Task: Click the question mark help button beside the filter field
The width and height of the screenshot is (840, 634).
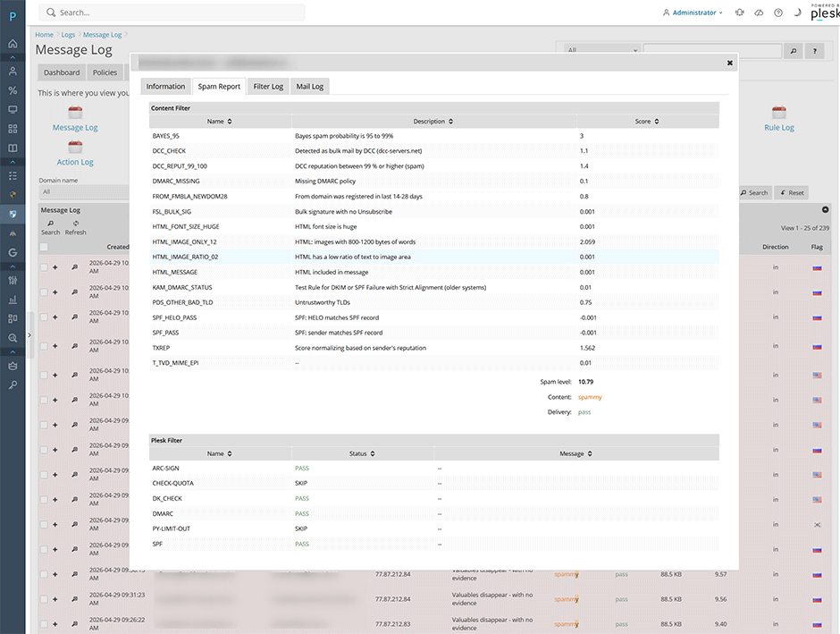Action: (x=815, y=51)
